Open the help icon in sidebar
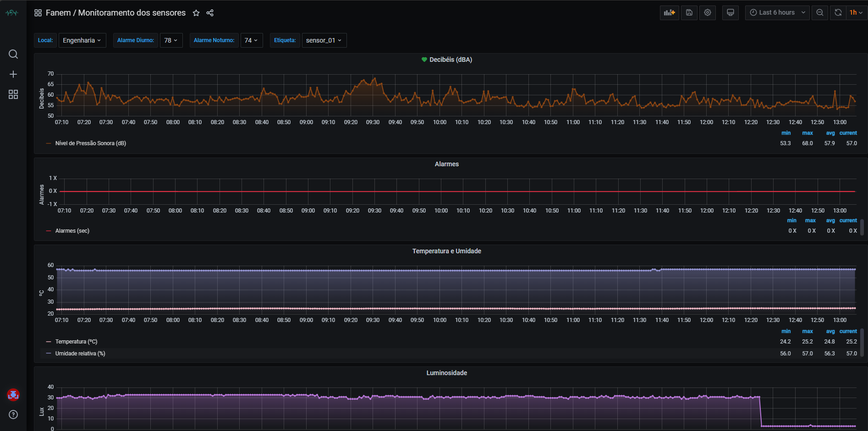 point(13,415)
